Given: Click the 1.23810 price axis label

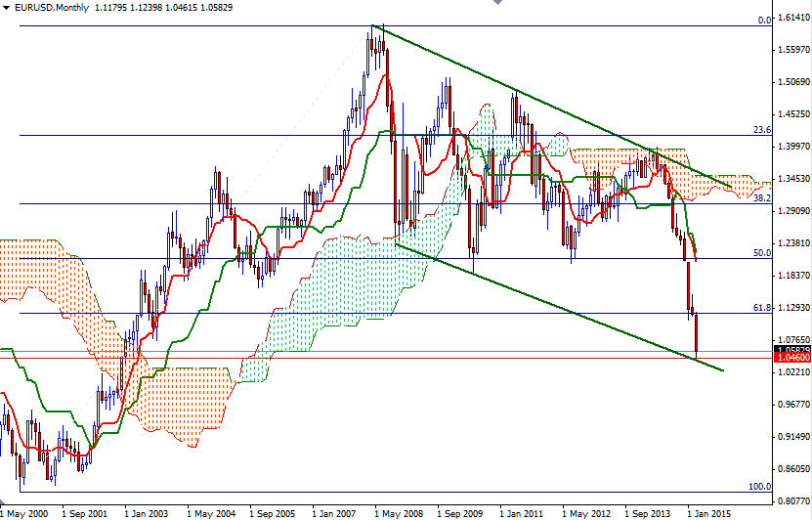Looking at the screenshot, I should click(793, 243).
